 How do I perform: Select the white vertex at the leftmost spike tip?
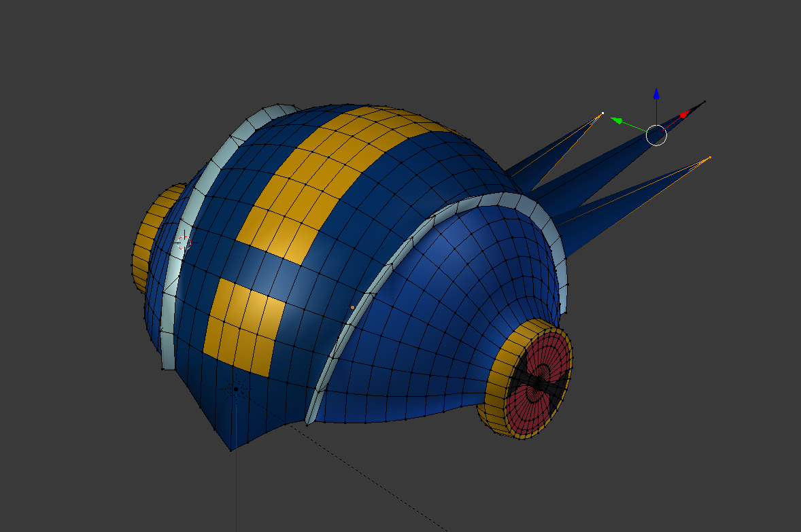point(603,113)
